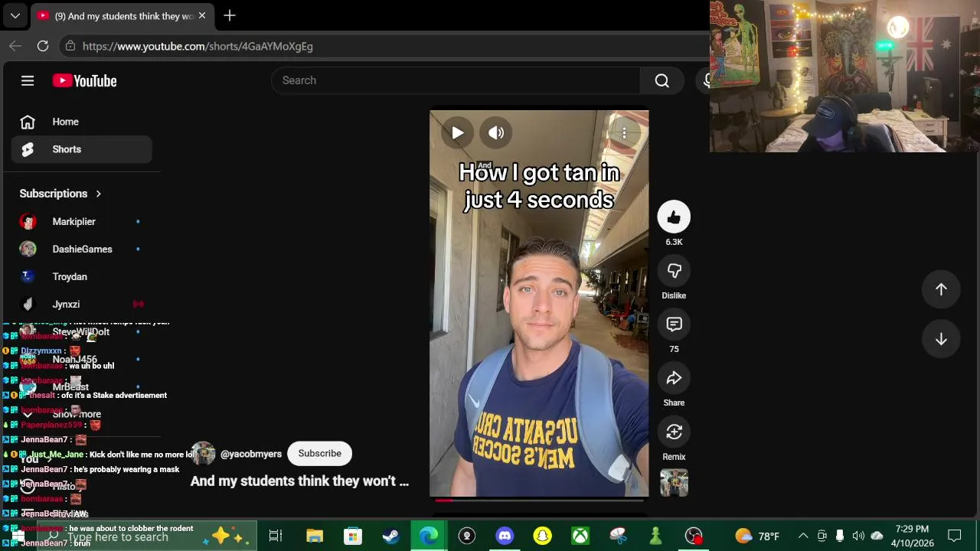View site information icon in address bar
This screenshot has height=551, width=980.
pos(70,46)
